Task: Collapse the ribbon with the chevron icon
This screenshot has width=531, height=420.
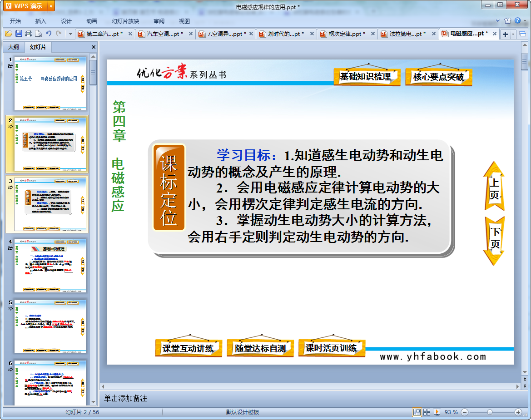Action: [498, 20]
